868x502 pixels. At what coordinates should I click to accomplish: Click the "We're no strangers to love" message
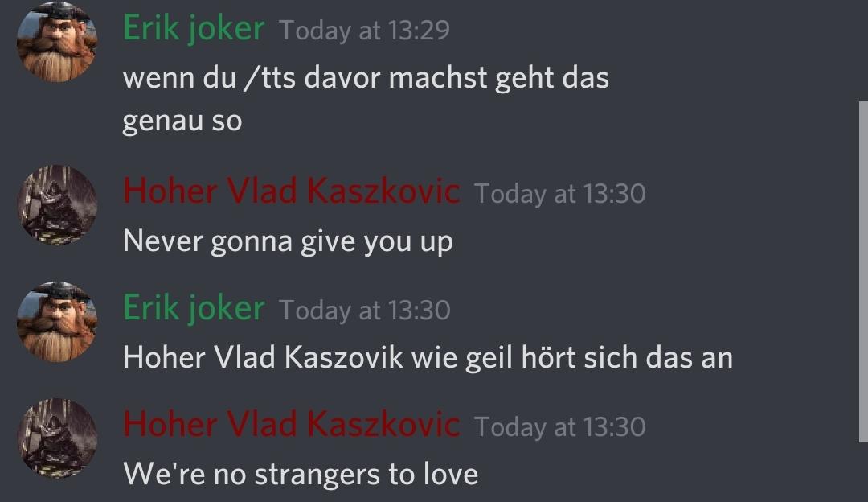(301, 475)
